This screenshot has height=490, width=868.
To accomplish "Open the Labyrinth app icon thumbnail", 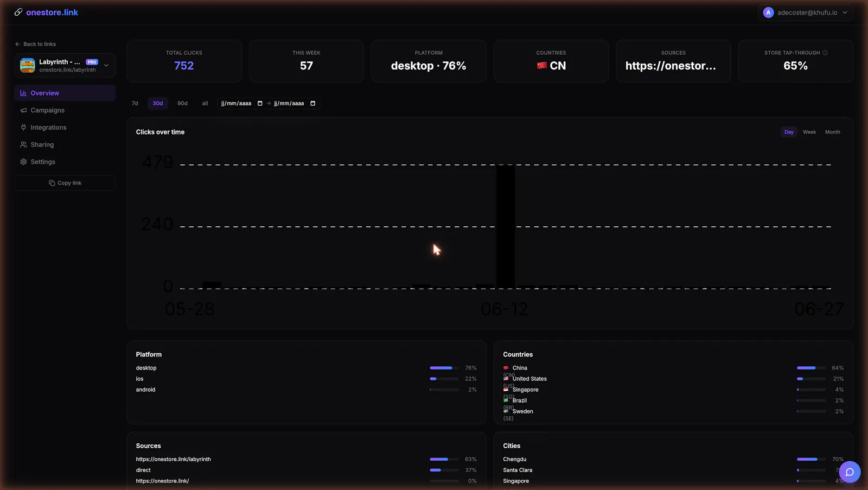I will tap(28, 66).
